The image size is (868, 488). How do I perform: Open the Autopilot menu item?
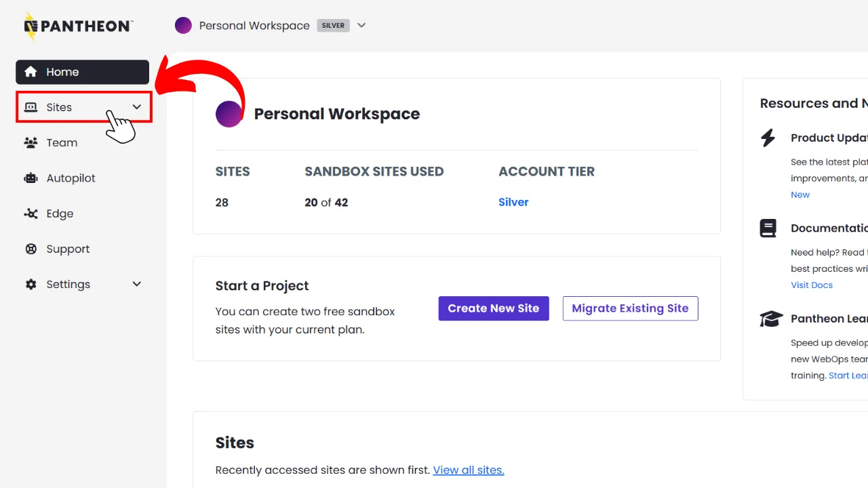(x=71, y=178)
